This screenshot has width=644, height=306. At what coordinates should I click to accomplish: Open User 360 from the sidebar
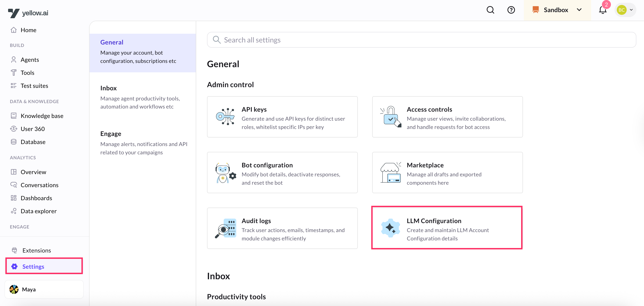[x=33, y=129]
